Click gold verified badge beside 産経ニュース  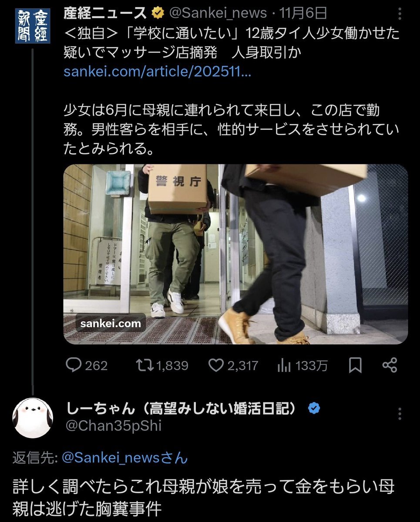coord(157,13)
